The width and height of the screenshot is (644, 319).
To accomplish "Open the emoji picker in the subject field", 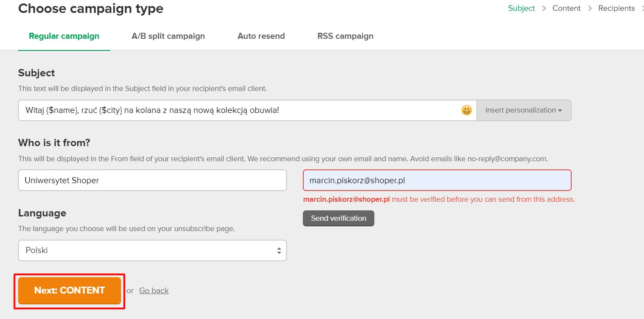I will point(467,110).
